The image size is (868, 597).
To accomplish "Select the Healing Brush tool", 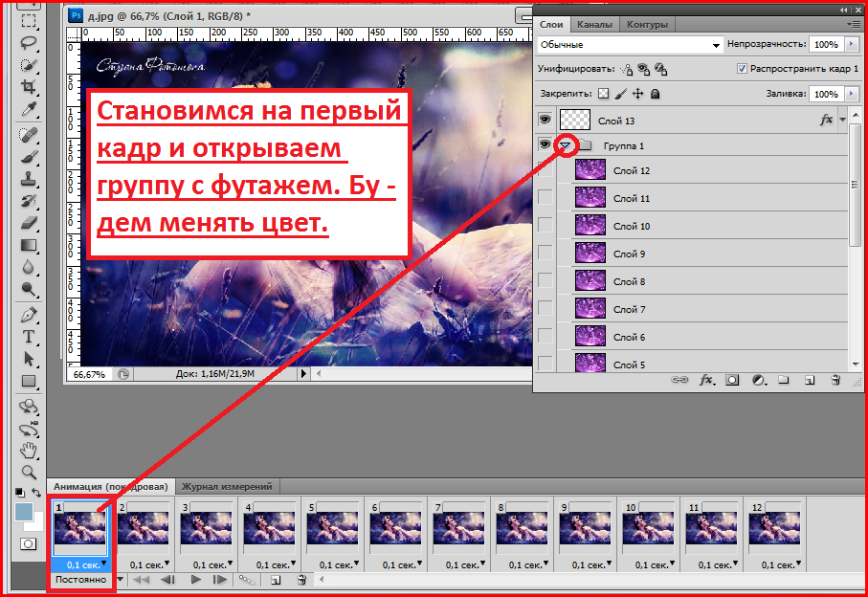I will click(x=29, y=135).
